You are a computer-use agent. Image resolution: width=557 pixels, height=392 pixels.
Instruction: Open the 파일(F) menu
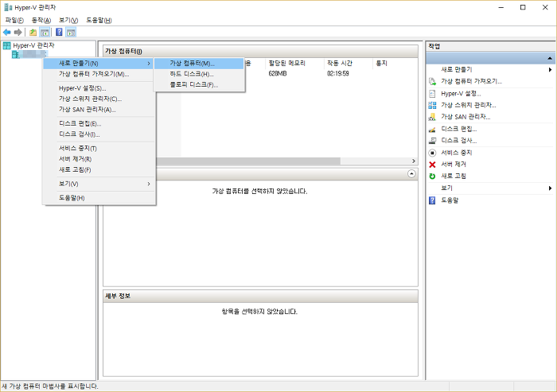tap(14, 20)
